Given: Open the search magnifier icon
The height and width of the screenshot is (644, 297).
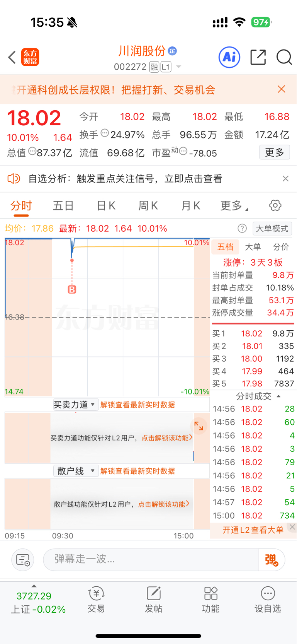Looking at the screenshot, I should tap(284, 57).
